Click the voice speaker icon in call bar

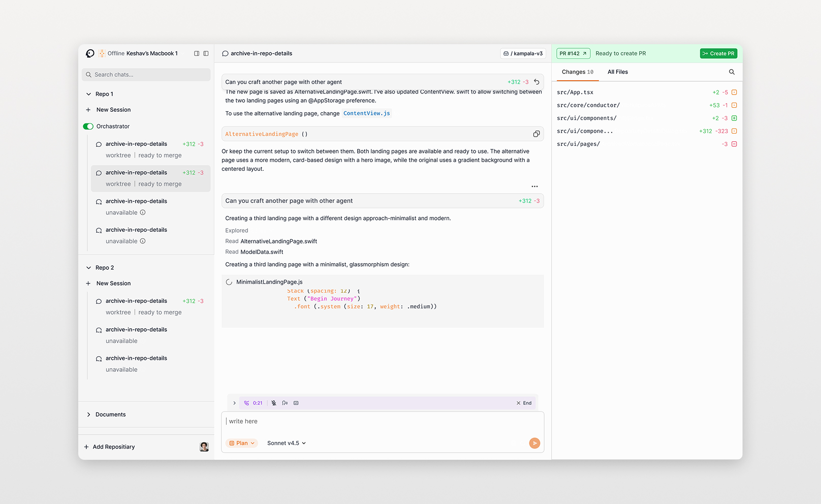coord(285,403)
